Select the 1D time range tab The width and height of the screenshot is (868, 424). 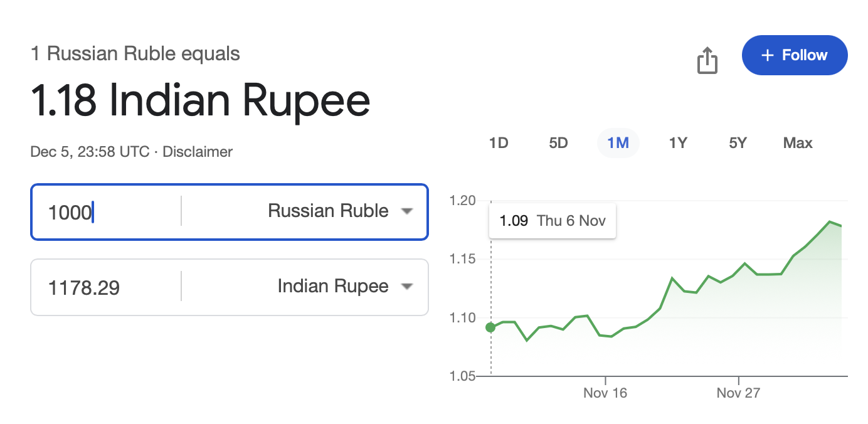click(x=499, y=143)
